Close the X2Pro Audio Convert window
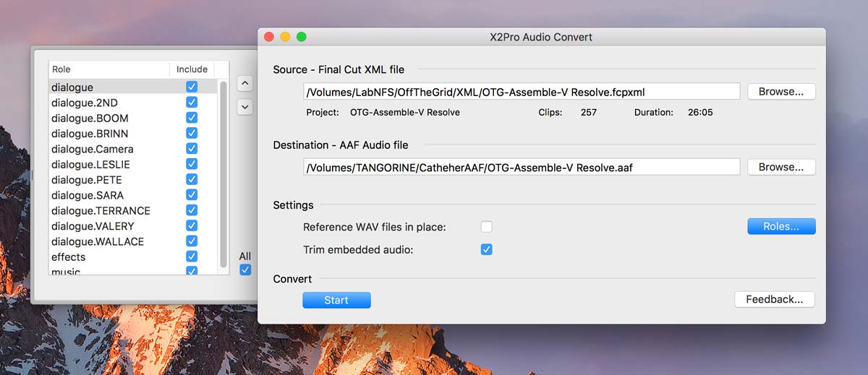This screenshot has height=375, width=868. click(x=269, y=37)
